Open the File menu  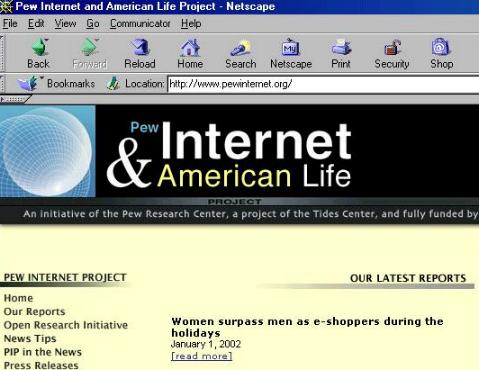tap(10, 24)
